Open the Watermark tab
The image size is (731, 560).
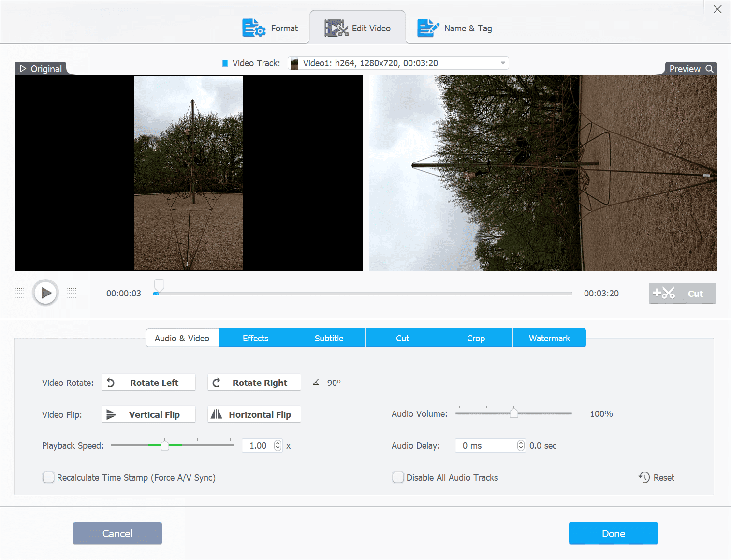click(549, 338)
